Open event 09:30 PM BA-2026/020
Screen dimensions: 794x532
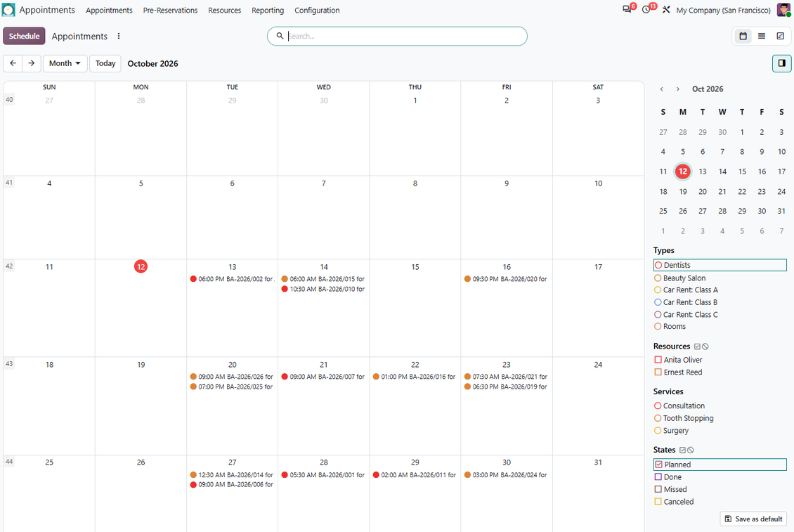click(x=506, y=279)
